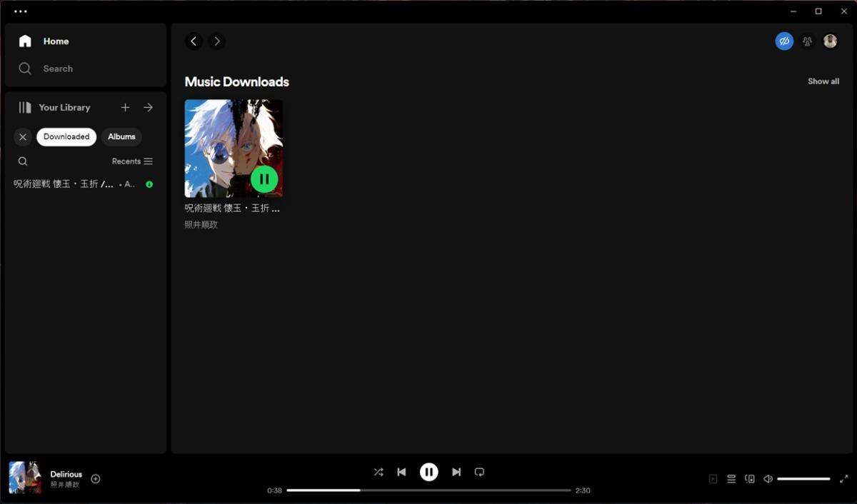This screenshot has height=504, width=857.
Task: Open the friend activity panel
Action: click(x=807, y=41)
